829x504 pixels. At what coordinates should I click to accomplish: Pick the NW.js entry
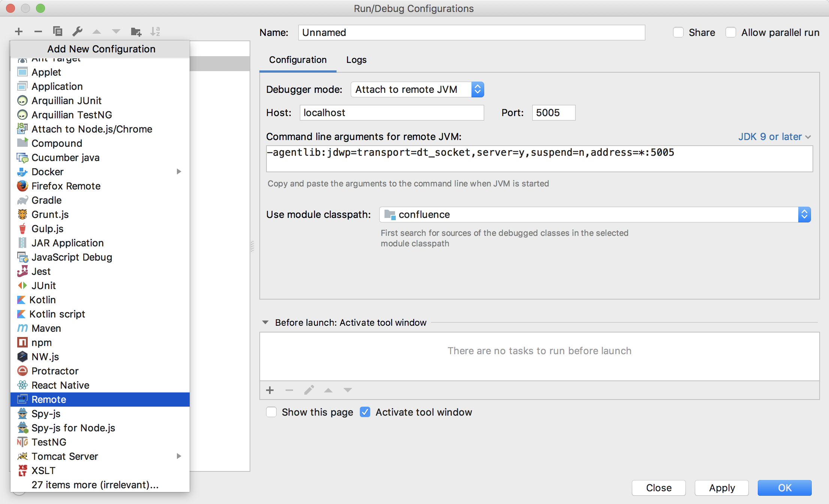[100, 356]
